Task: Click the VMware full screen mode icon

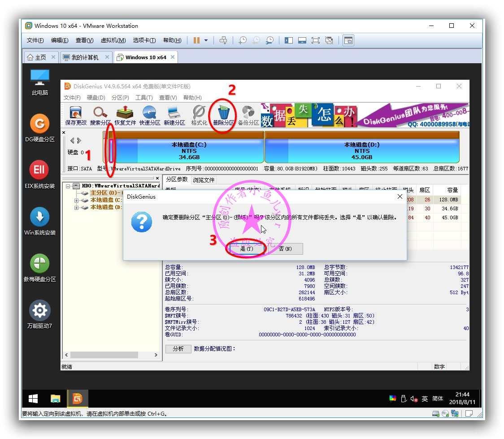Action: (316, 40)
